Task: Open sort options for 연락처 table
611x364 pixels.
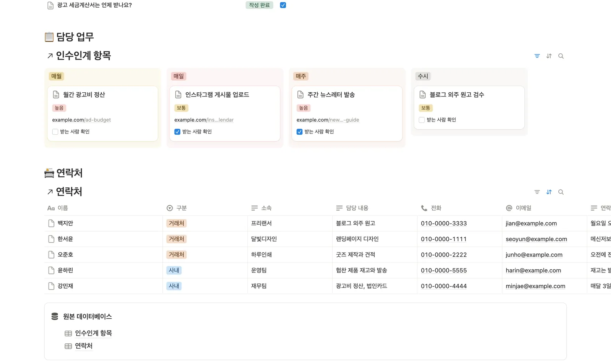Action: click(x=549, y=192)
